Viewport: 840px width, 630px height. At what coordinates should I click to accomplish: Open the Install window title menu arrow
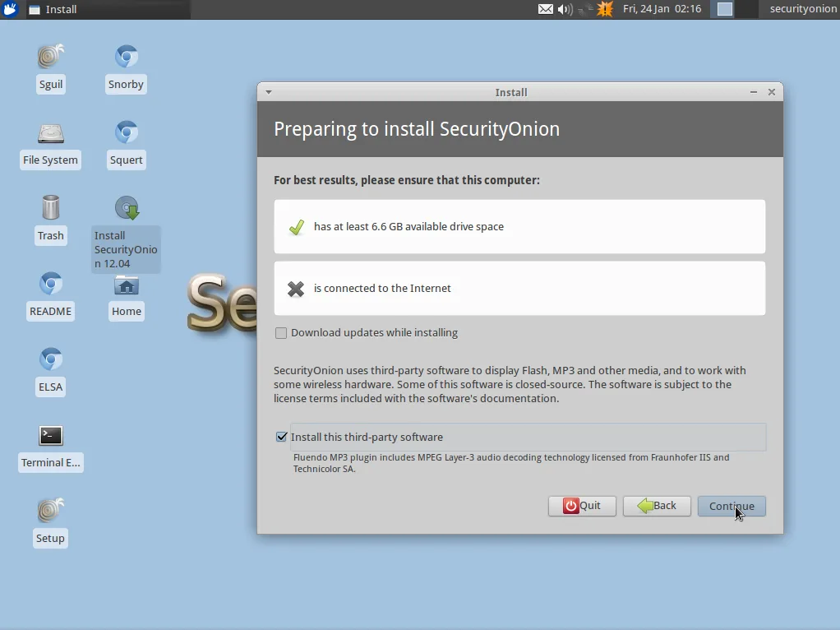pos(269,92)
